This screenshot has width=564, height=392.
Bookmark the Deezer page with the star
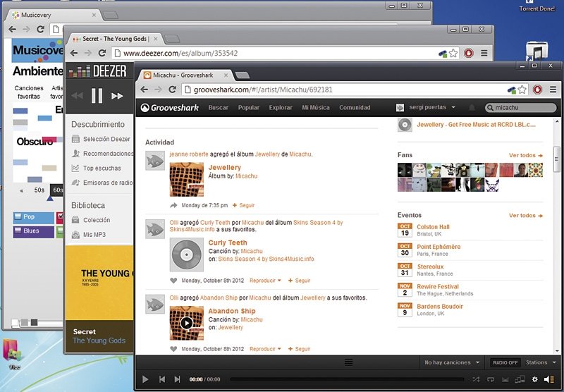pyautogui.click(x=453, y=53)
